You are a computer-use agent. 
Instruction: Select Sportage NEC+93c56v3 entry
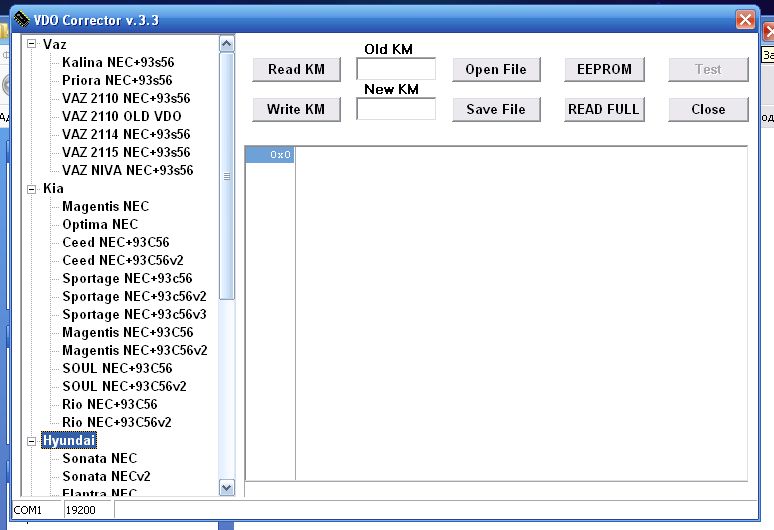tap(134, 314)
